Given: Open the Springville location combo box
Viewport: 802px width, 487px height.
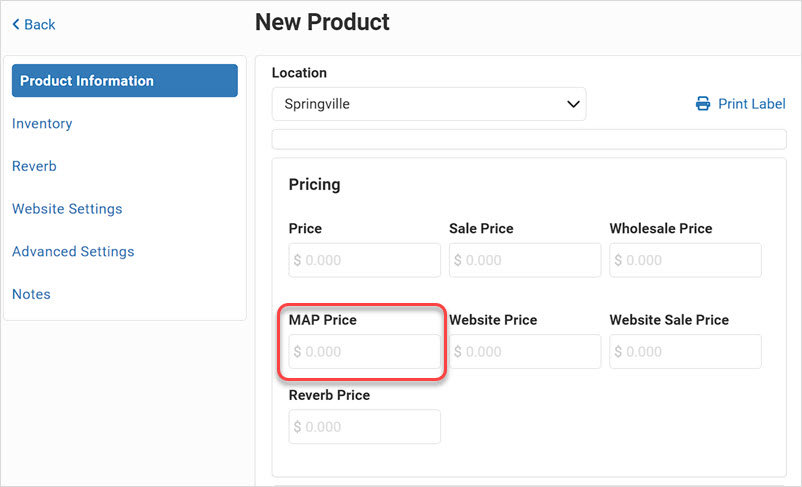Looking at the screenshot, I should [x=429, y=104].
